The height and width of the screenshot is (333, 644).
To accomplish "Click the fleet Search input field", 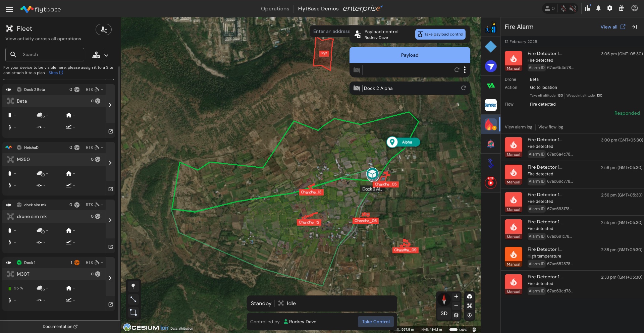I will coord(50,55).
